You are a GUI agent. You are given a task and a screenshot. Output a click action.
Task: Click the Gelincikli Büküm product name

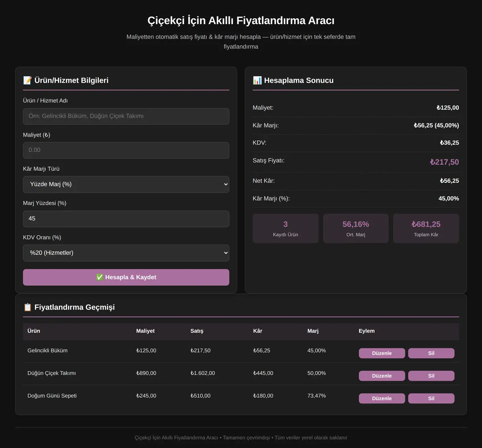[x=47, y=350]
